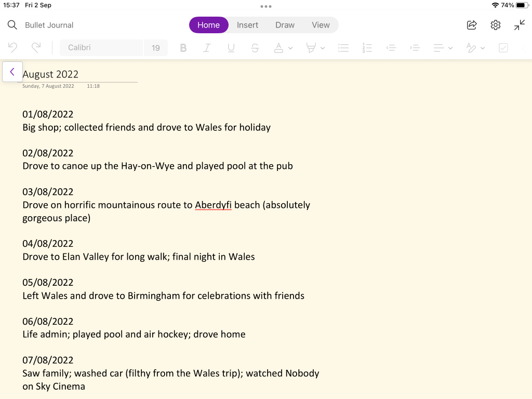Toggle underline formatting
The image size is (532, 399).
pos(231,48)
